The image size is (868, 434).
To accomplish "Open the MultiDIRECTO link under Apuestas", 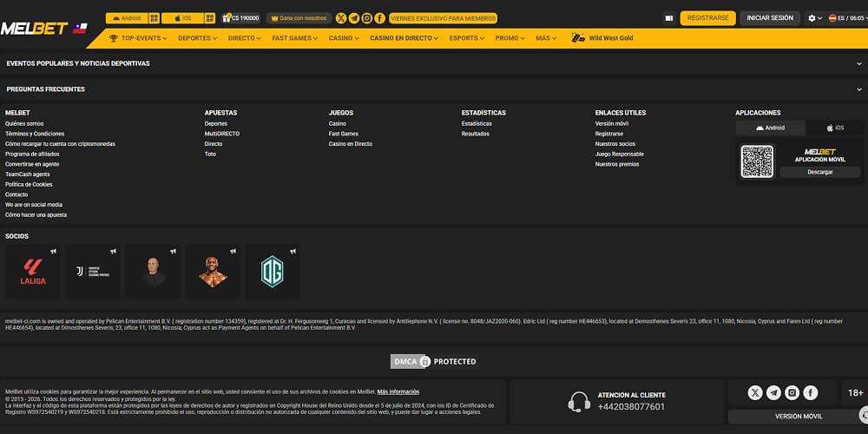I will [222, 134].
